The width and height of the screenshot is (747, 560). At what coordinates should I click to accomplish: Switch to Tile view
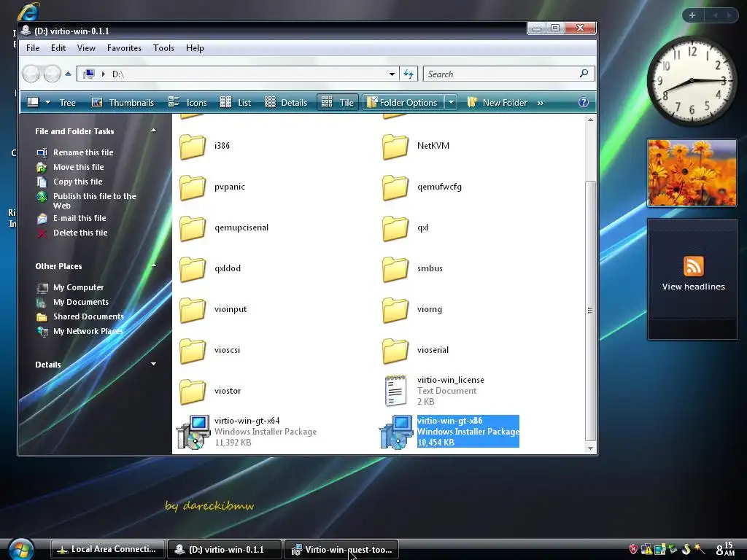pyautogui.click(x=338, y=102)
